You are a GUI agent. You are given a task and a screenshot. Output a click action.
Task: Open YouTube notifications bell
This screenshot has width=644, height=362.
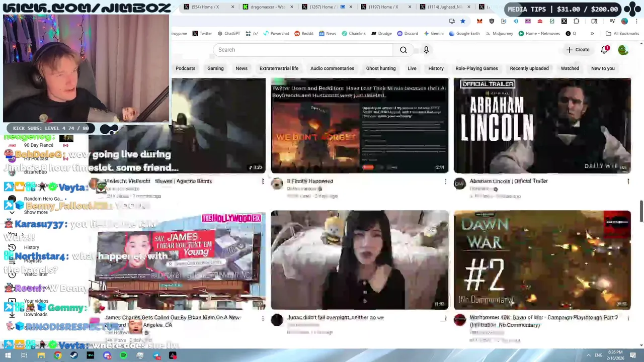604,50
